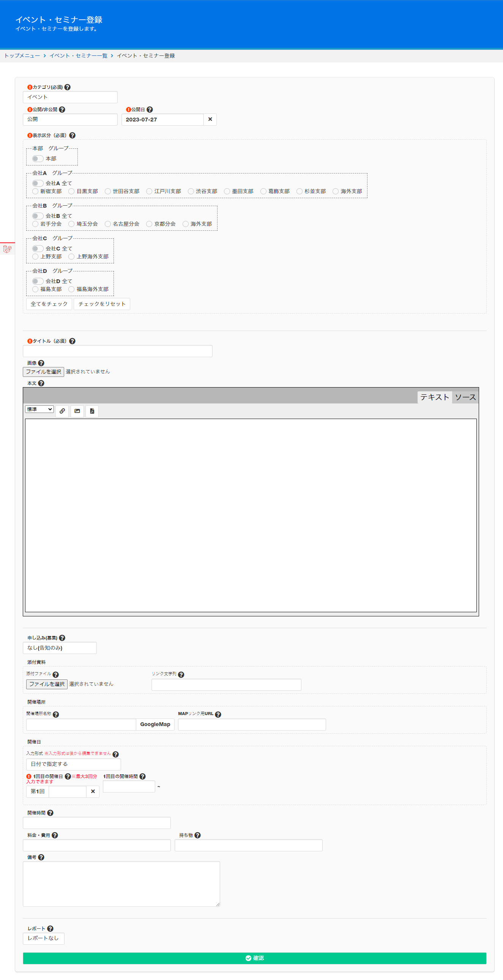Select the 名古屋分会 option

coord(108,224)
